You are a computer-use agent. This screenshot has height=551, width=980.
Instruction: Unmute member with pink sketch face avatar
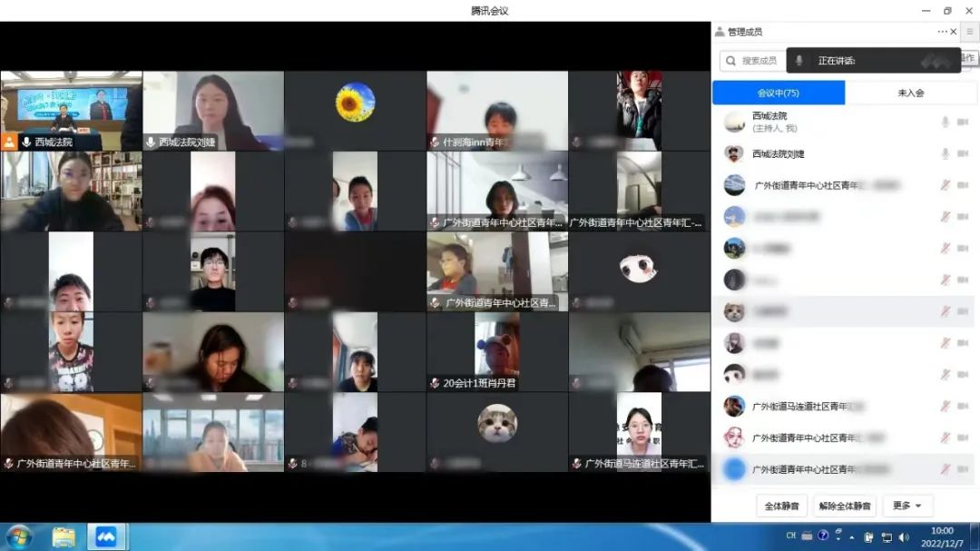[x=945, y=438]
